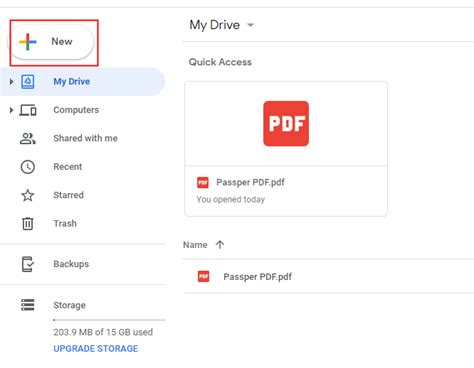Follow the UPGRADE STORAGE link
The height and width of the screenshot is (368, 474).
point(96,349)
